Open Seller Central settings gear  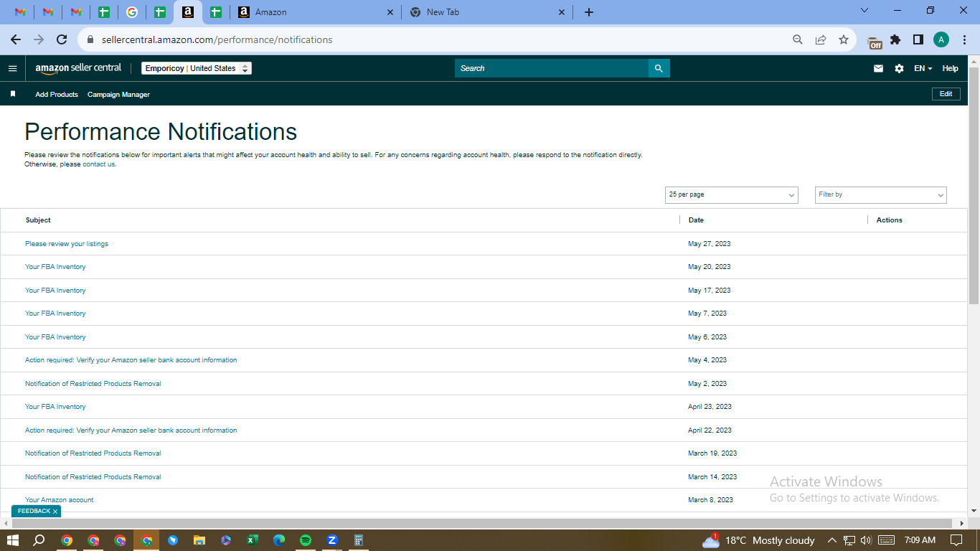900,68
